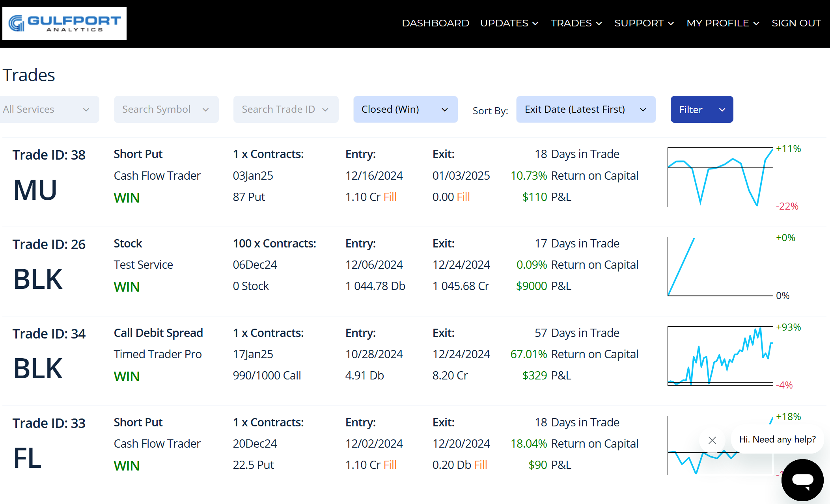
Task: Open the chat support bubble icon
Action: [802, 480]
